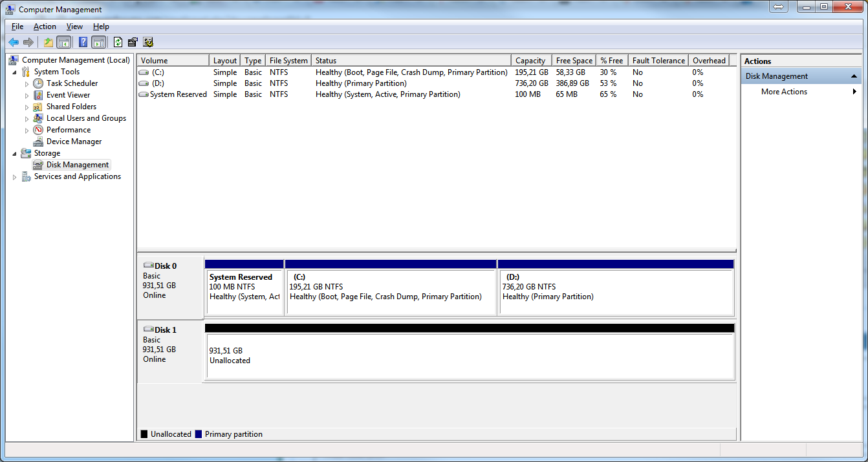Click black Unallocated legend swatch
This screenshot has width=868, height=462.
144,434
